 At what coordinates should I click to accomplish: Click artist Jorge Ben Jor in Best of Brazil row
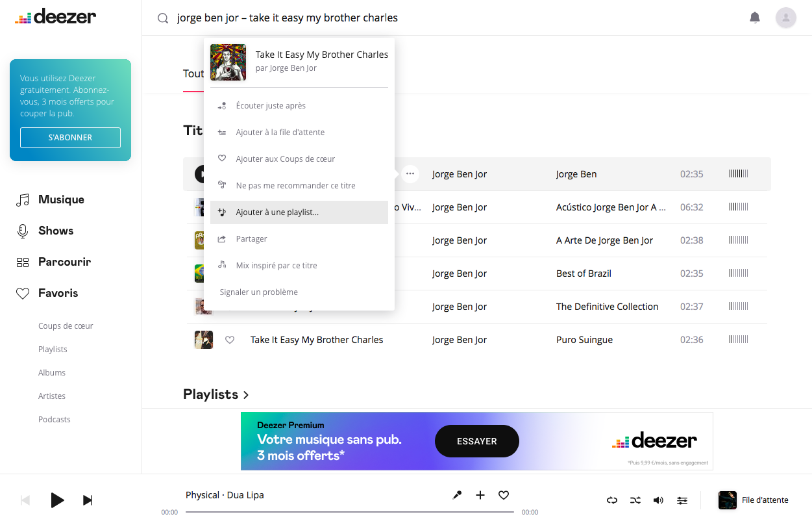(x=460, y=274)
